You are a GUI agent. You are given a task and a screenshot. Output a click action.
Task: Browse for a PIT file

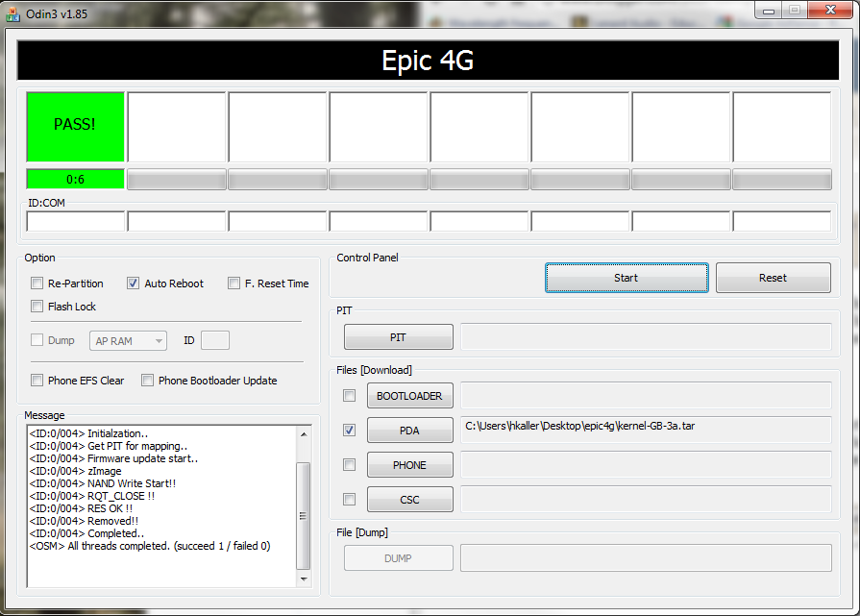tap(398, 336)
